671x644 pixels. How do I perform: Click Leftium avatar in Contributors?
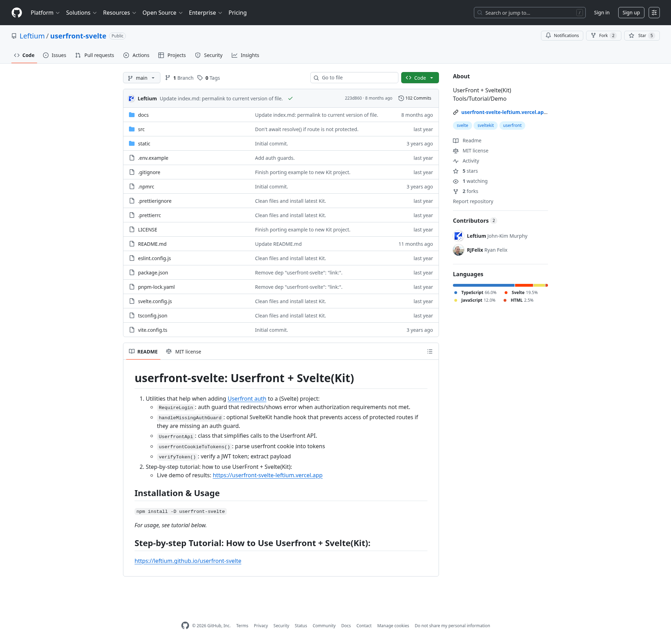[459, 236]
